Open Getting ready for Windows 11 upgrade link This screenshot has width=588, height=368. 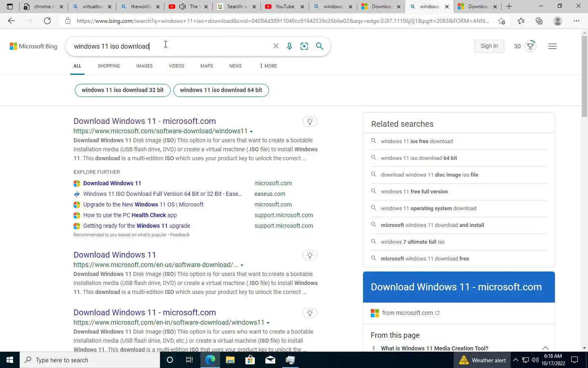point(136,226)
